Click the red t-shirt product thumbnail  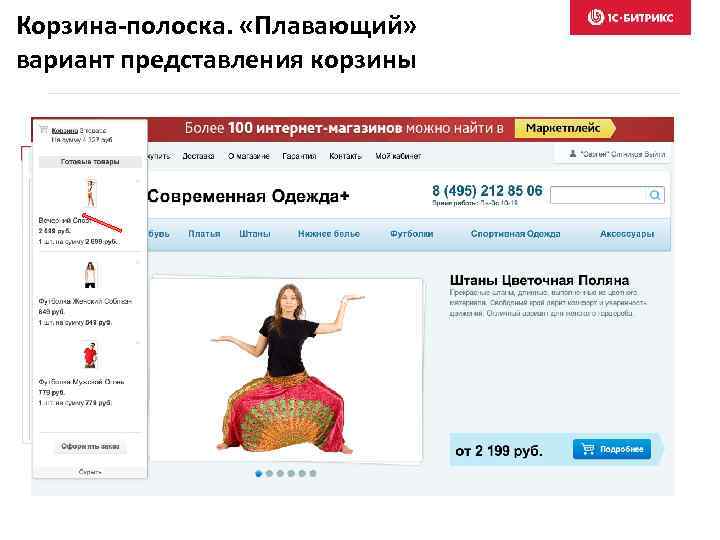pos(90,354)
